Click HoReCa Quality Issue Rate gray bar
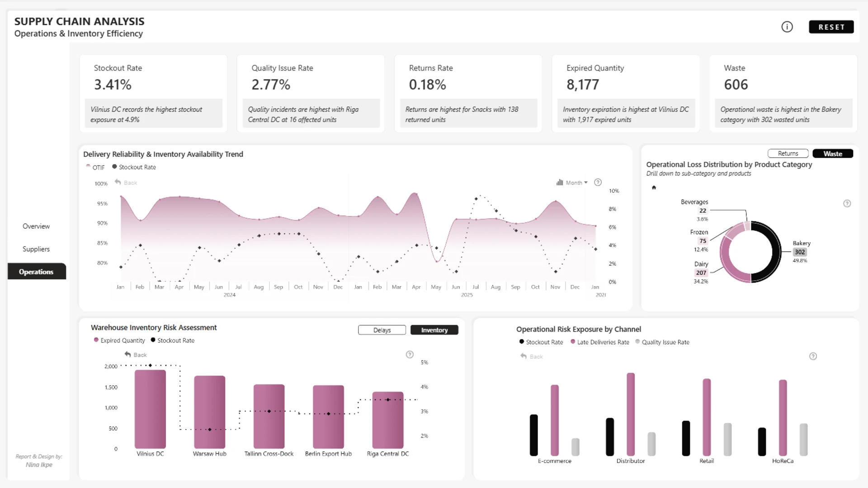Viewport: 868px width, 488px height. [x=803, y=439]
